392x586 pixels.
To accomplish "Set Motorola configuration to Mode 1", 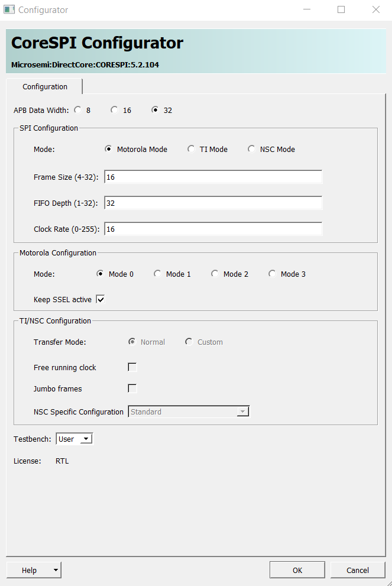I will 158,274.
